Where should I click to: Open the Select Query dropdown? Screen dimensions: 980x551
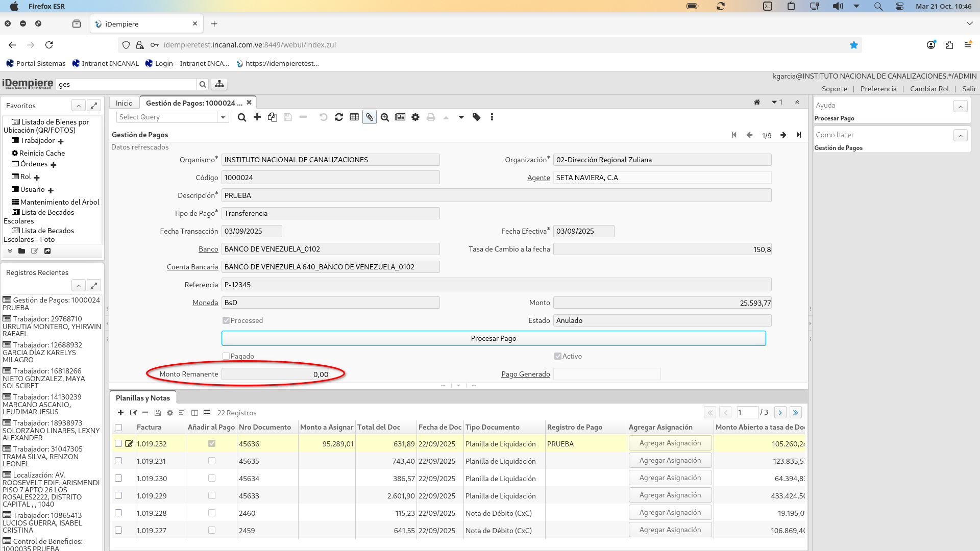click(x=223, y=117)
